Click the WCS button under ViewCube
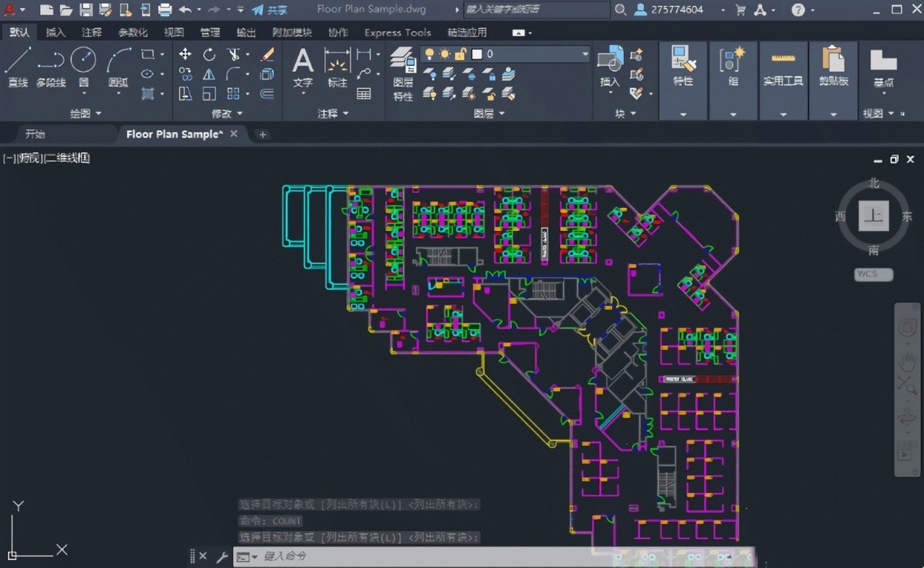924x568 pixels. pos(873,274)
